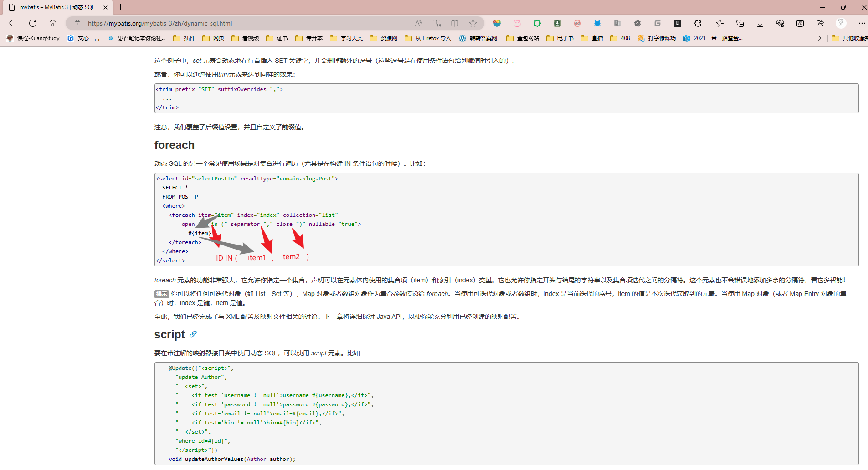
Task: Open the Favorites list panel
Action: [720, 23]
